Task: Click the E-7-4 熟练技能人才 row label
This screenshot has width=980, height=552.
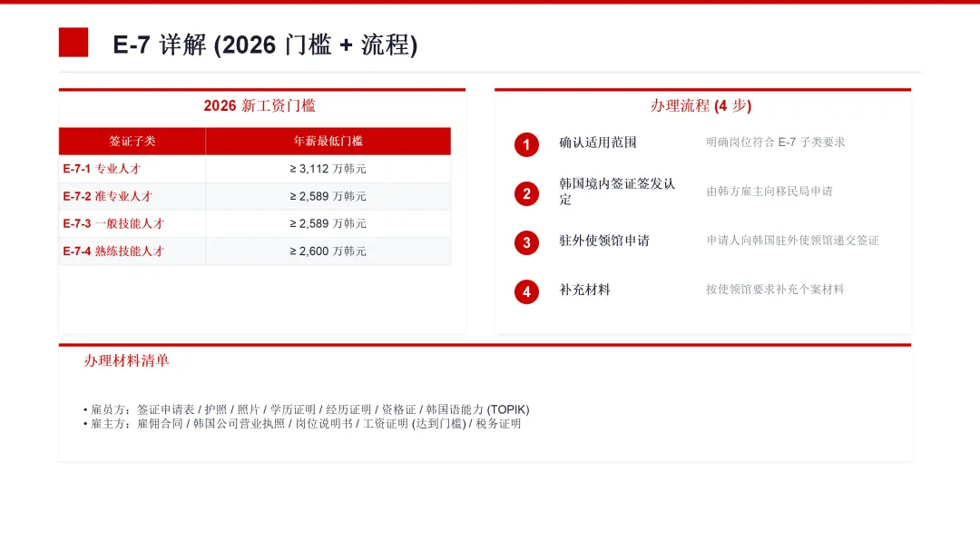Action: (113, 251)
